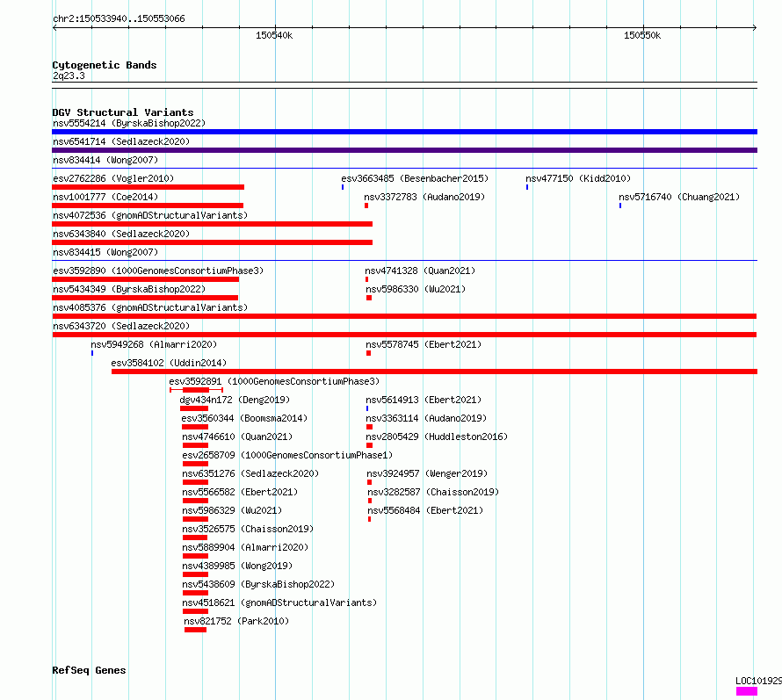Click the 2q23.3 cytogenetic band label
Image resolution: width=782 pixels, height=700 pixels.
click(69, 76)
